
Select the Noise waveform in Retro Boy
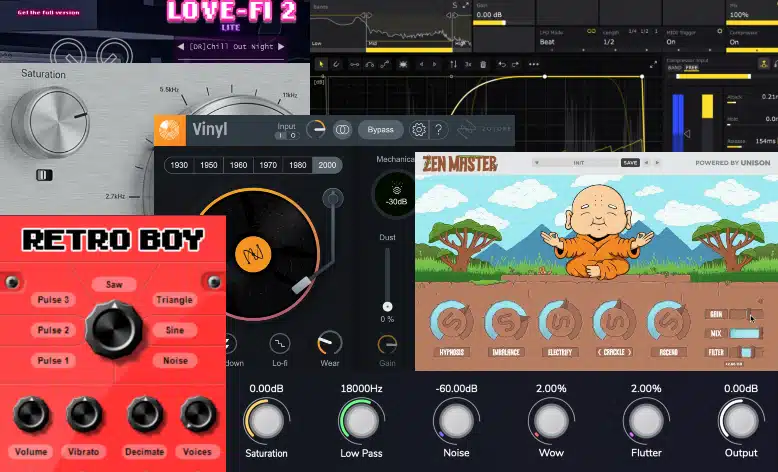(176, 361)
